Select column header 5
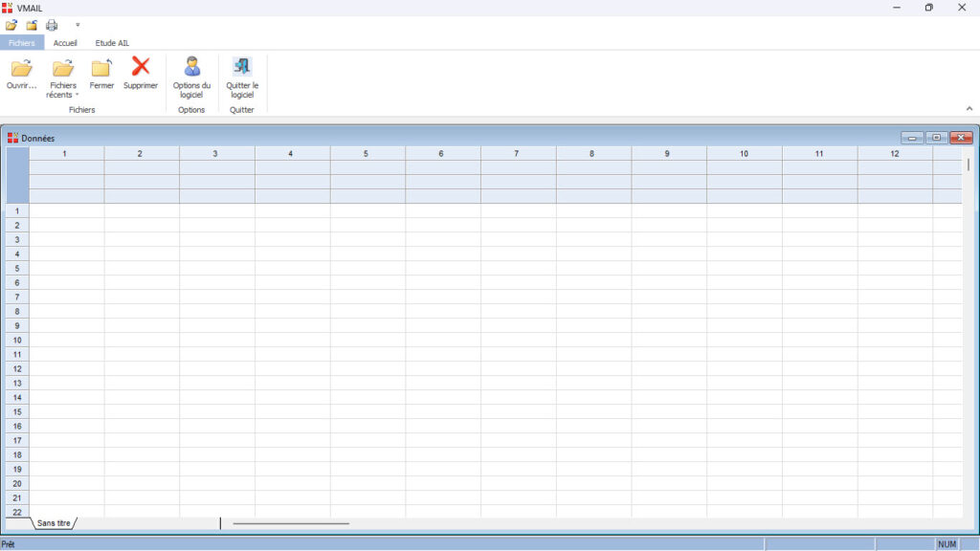Viewport: 980px width, 551px height. 367,154
